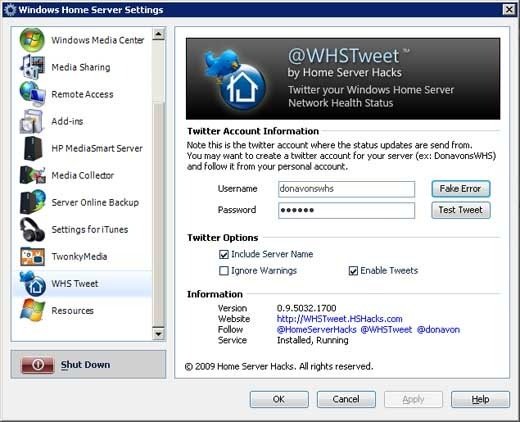Click the @donavon follow link
Image resolution: width=520 pixels, height=422 pixels.
(x=438, y=330)
